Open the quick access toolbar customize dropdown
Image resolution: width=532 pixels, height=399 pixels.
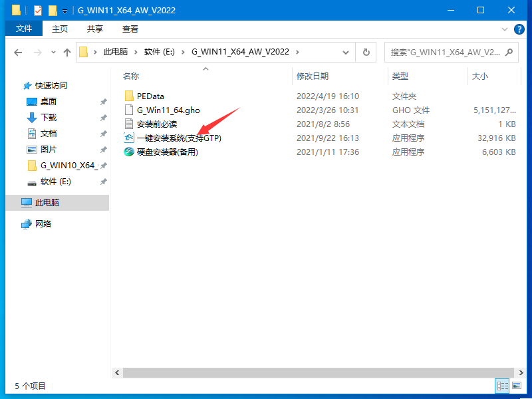coord(63,10)
